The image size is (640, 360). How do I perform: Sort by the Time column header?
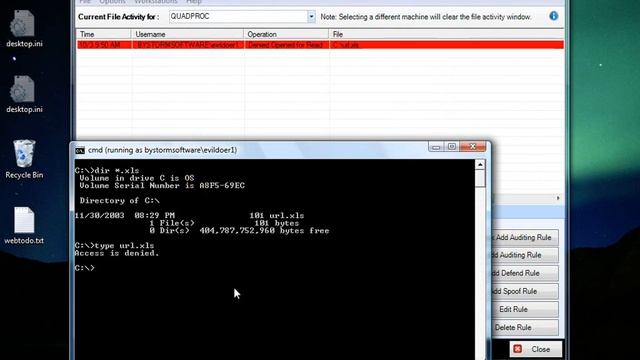click(104, 34)
